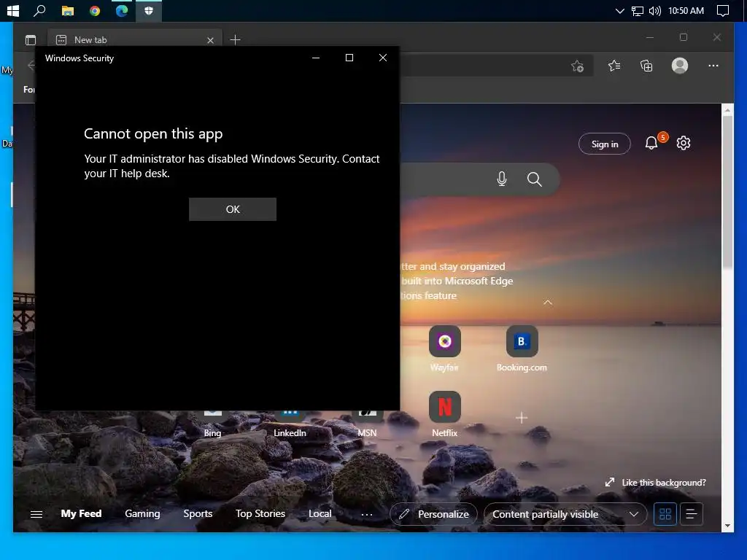Open feed hamburger menu
This screenshot has height=560, width=747.
[36, 514]
